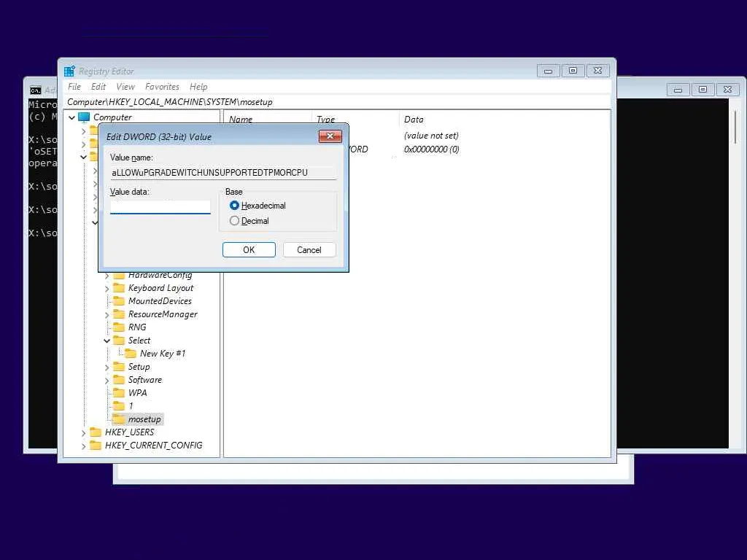Click the 0x00000000 (0) data value
This screenshot has height=560, width=747.
tap(432, 149)
